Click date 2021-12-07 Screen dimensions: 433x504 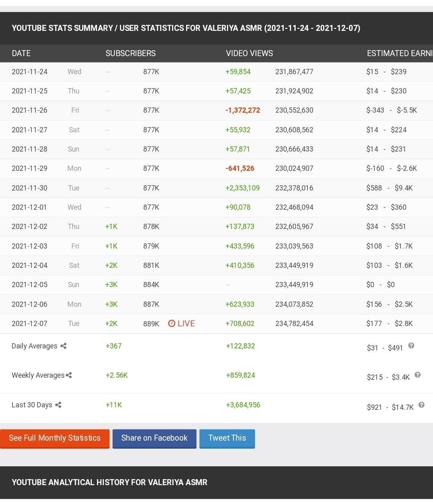[x=30, y=324]
